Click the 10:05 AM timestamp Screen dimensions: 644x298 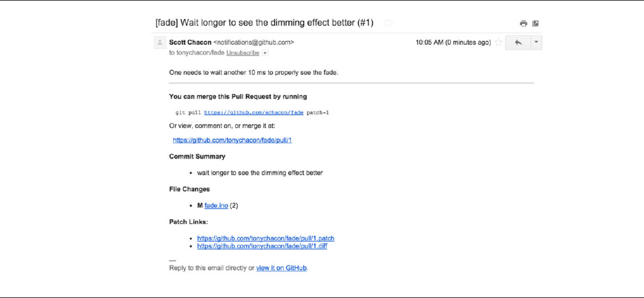point(430,42)
